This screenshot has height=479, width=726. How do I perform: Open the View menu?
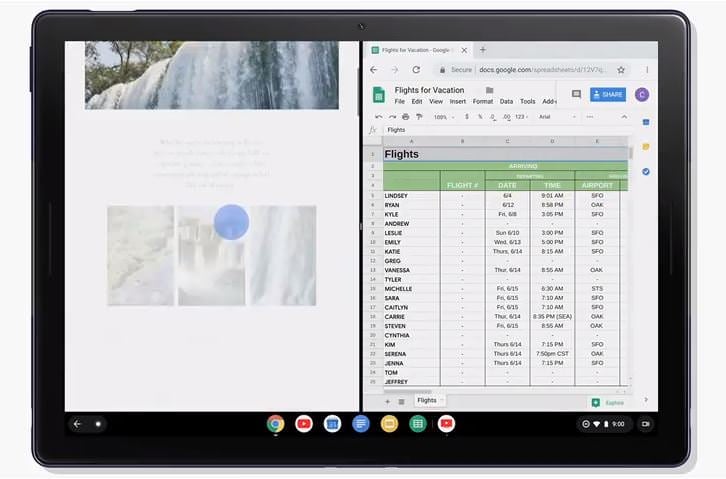(436, 101)
